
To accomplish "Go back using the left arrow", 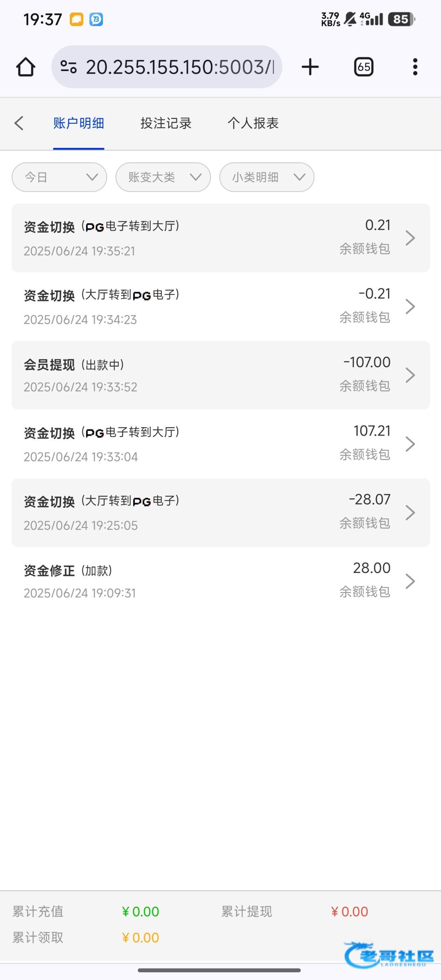I will [x=19, y=123].
